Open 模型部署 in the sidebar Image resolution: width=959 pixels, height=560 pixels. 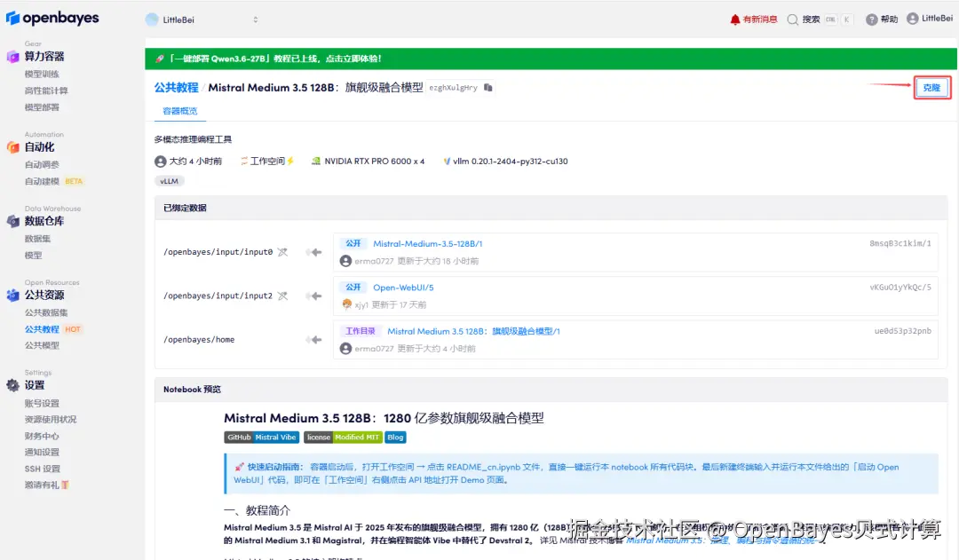42,107
